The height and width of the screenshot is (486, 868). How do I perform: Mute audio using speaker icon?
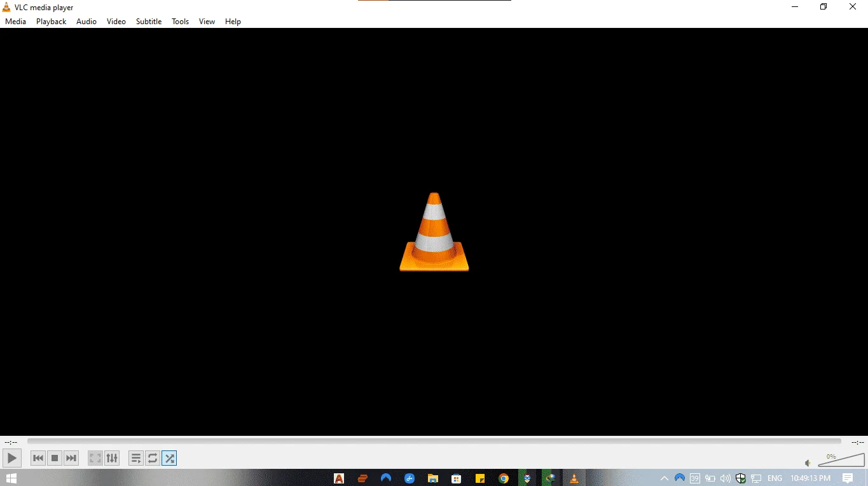tap(808, 463)
